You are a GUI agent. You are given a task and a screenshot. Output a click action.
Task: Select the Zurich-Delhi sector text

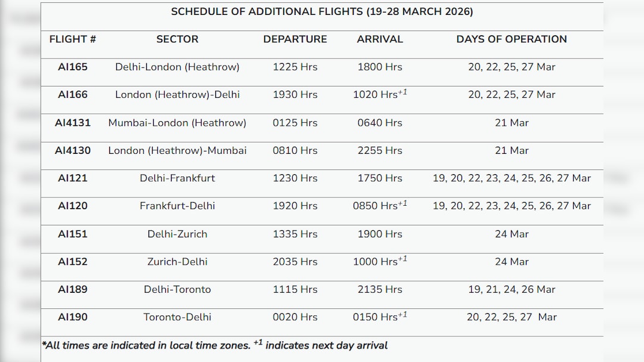click(x=177, y=261)
